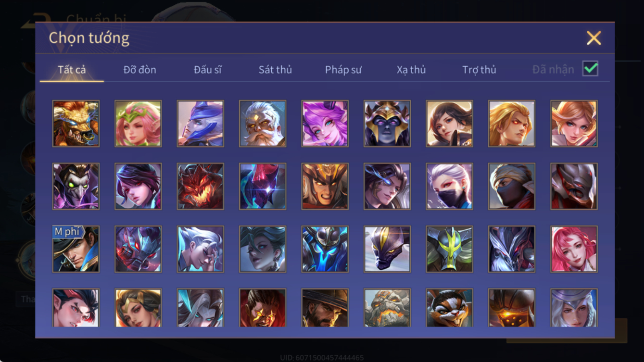The image size is (644, 362).
Task: Show the Pháp sư hero category
Action: click(343, 70)
